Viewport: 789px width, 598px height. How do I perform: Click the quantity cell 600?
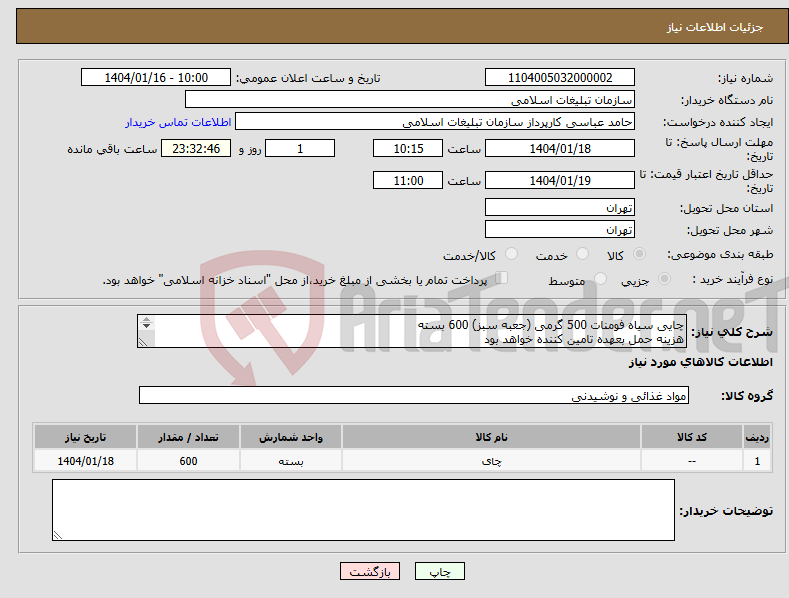coord(188,461)
